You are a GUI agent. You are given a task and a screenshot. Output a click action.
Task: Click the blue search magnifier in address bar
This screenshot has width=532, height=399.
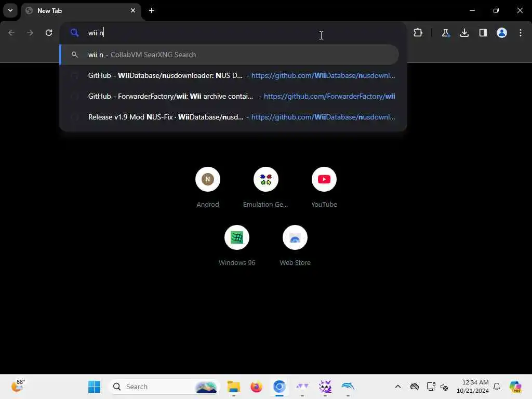coord(75,33)
